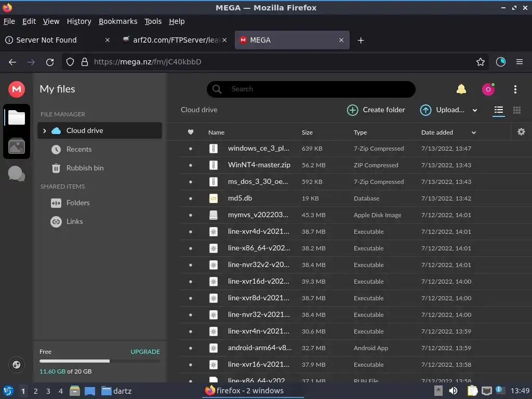Viewport: 532px width, 399px height.
Task: Open the Edit menu
Action: click(29, 21)
